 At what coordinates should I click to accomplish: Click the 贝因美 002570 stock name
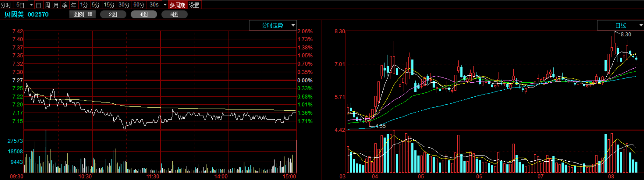point(26,14)
